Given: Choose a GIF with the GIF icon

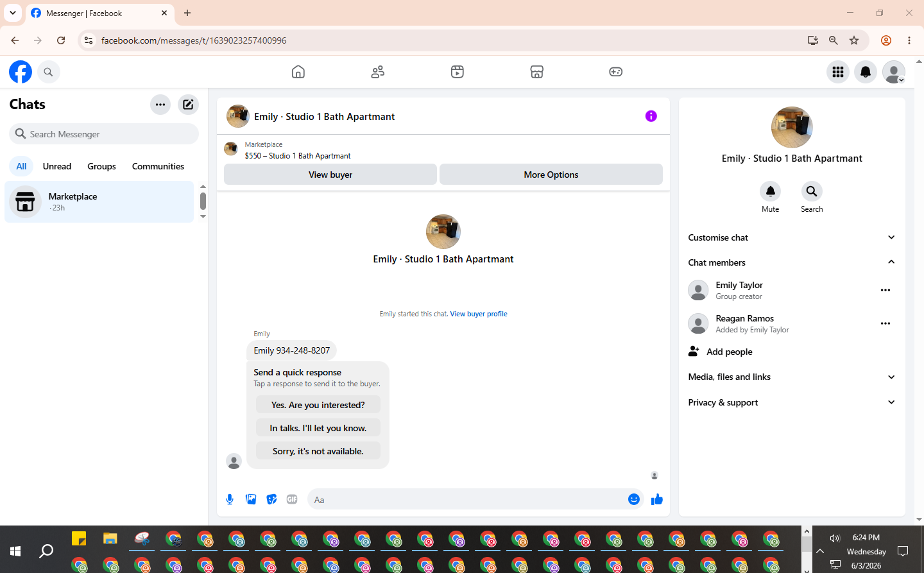Looking at the screenshot, I should coord(292,499).
